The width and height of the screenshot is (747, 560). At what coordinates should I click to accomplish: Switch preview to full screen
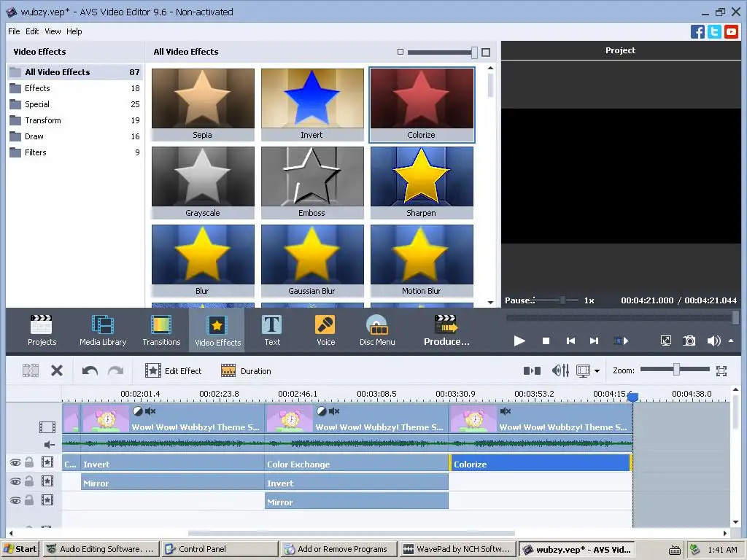click(x=665, y=341)
